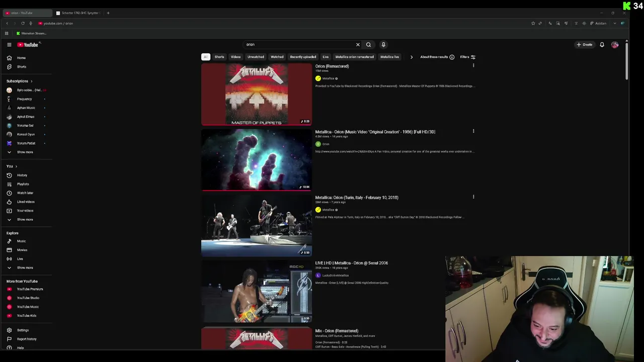This screenshot has height=362, width=644.
Task: Select the Recently uploaded filter chip
Action: 303,57
